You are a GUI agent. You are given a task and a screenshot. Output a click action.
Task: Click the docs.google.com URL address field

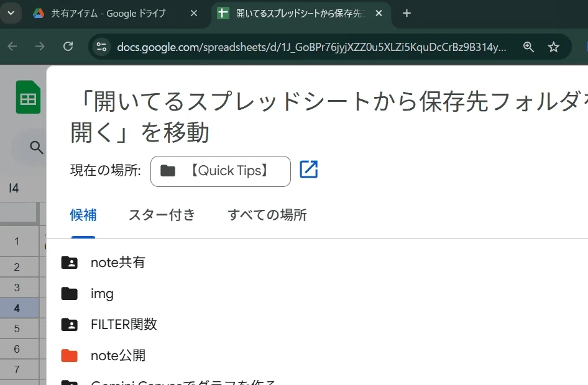tap(311, 47)
